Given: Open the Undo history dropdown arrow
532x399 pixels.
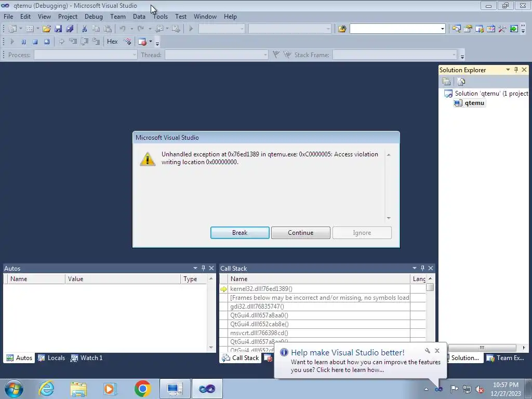Looking at the screenshot, I should pos(131,29).
